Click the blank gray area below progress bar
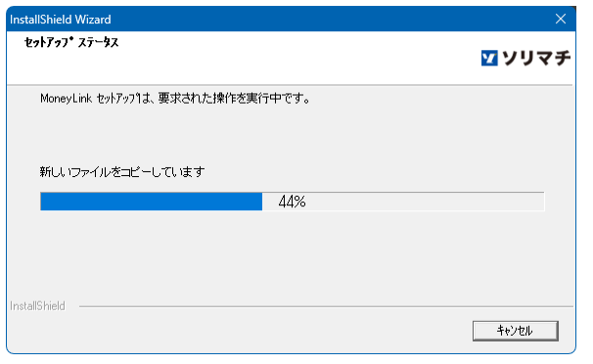This screenshot has height=364, width=593. pyautogui.click(x=292, y=257)
